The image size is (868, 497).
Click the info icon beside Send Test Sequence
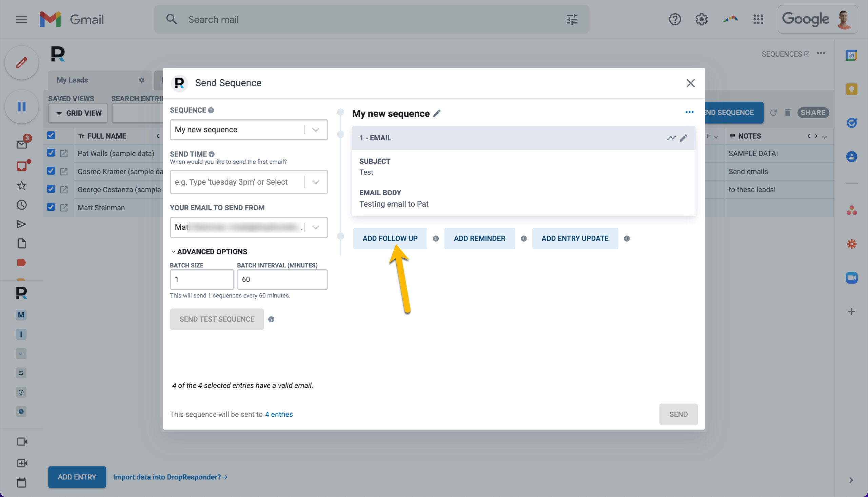(271, 319)
